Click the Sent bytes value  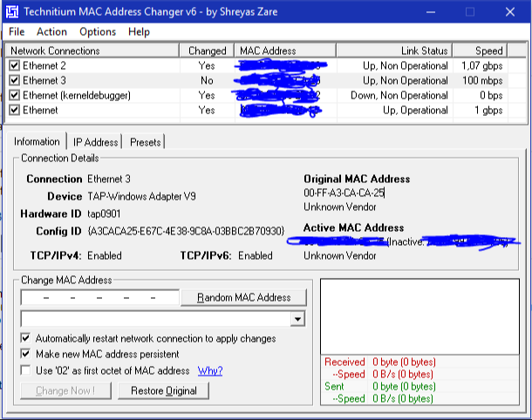tap(404, 386)
